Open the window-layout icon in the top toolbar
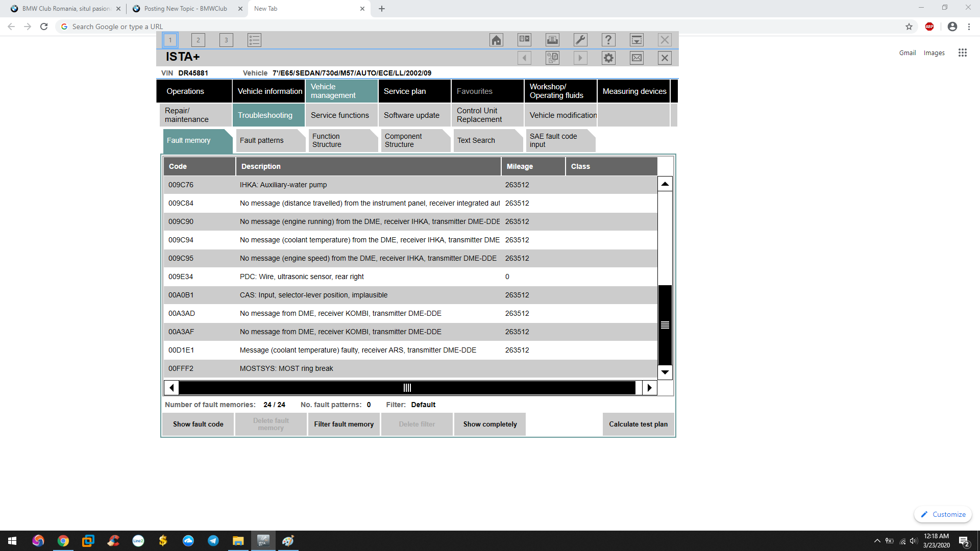Screen dimensions: 980x551 click(524, 40)
